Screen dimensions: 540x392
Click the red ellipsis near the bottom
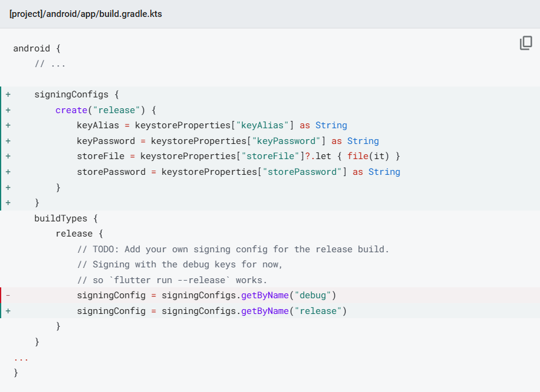[21, 357]
